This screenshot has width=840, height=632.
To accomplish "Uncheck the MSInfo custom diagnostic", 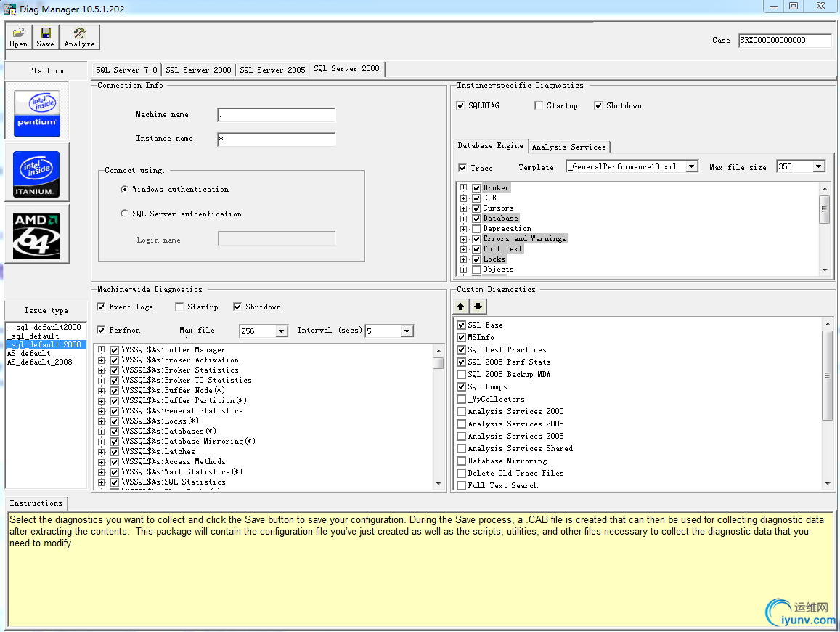I will click(461, 337).
